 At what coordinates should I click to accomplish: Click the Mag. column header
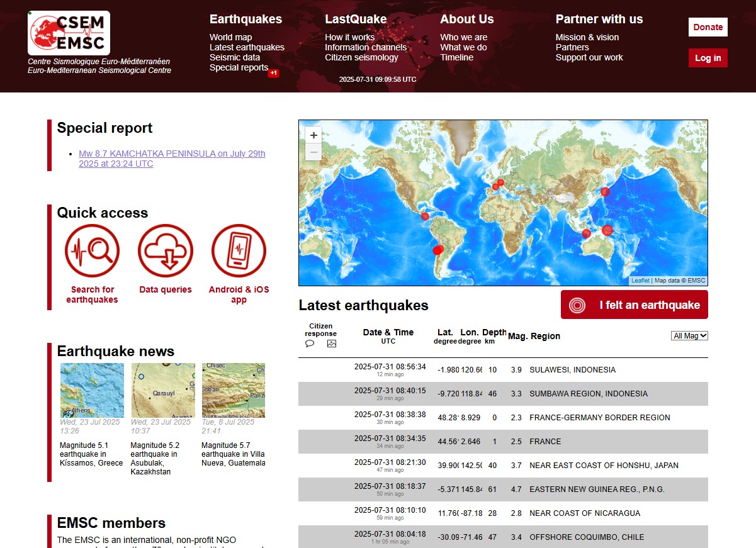point(517,336)
